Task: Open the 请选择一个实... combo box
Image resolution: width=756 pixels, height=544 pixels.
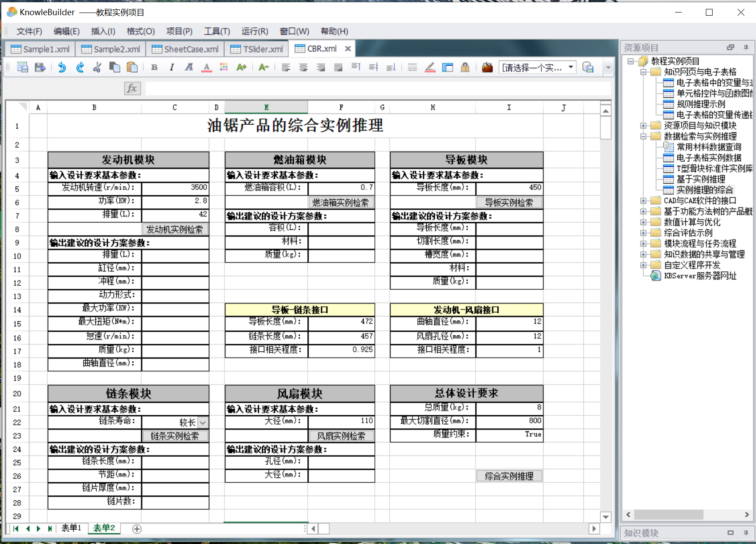Action: tap(571, 67)
